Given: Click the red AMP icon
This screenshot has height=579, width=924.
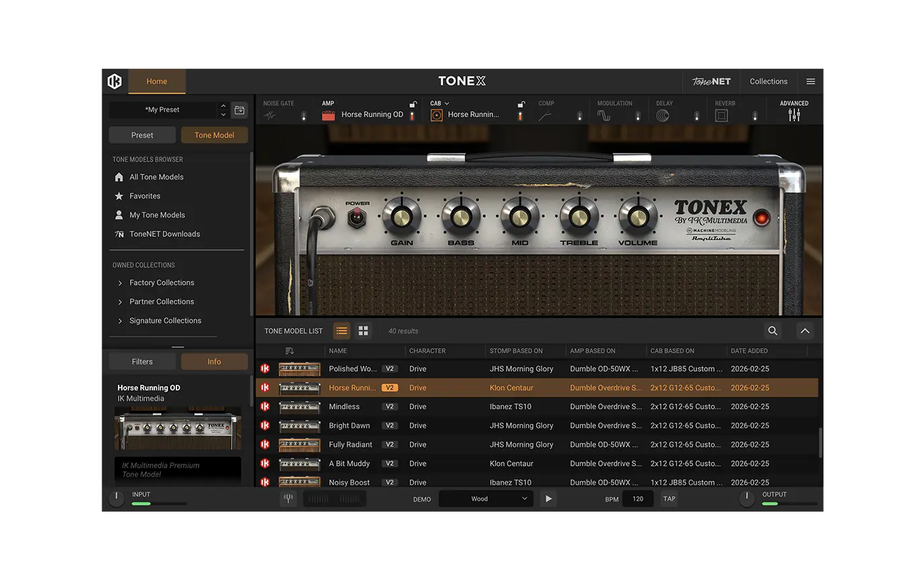Looking at the screenshot, I should click(329, 115).
